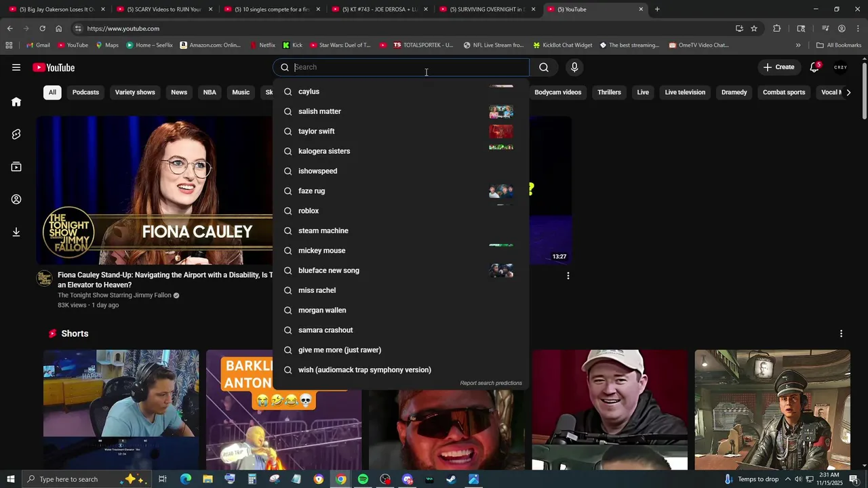Viewport: 868px width, 488px height.
Task: Choose the 'steam machine' suggestion
Action: 401,230
